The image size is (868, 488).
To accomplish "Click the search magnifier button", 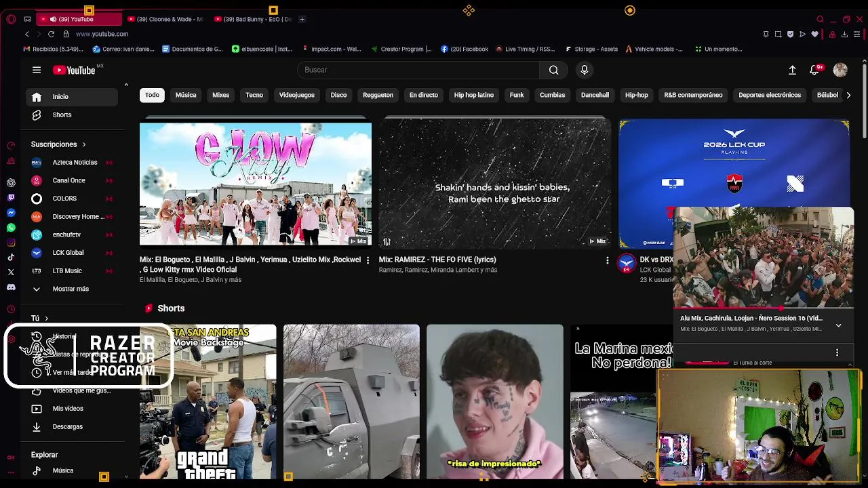I will tap(553, 70).
